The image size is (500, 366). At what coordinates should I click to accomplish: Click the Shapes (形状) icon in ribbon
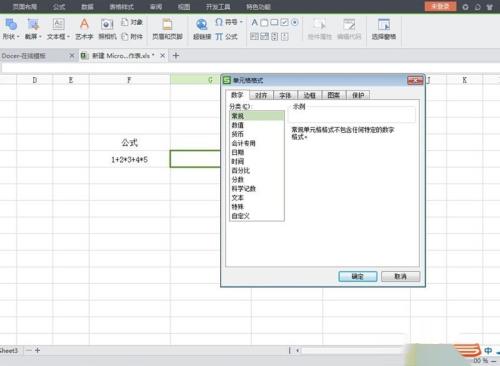(x=11, y=24)
